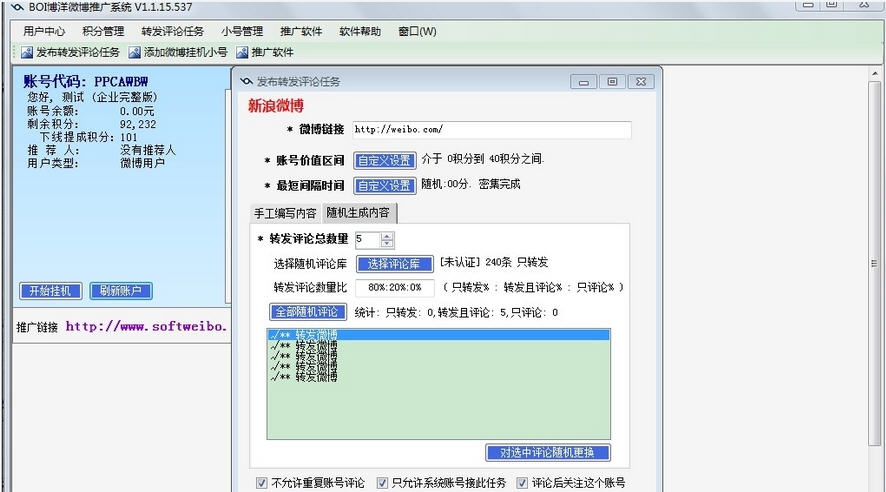Increase 转发评论总数量 with the up arrow

(387, 236)
